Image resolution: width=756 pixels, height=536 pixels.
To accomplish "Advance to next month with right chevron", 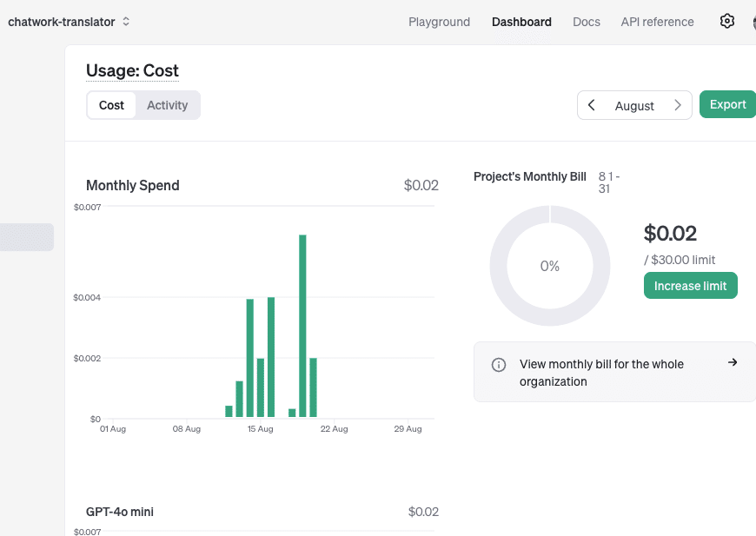I will pyautogui.click(x=678, y=105).
